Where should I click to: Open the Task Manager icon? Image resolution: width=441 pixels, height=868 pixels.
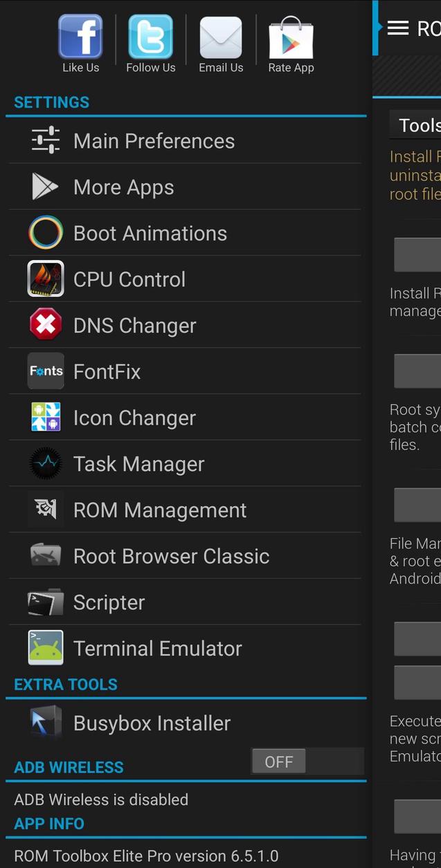44,463
